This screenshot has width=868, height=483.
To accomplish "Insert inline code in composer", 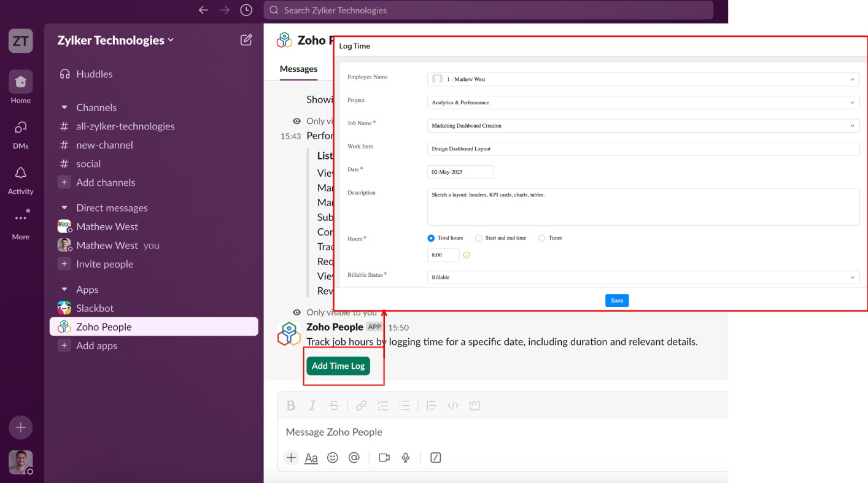I will (x=453, y=405).
